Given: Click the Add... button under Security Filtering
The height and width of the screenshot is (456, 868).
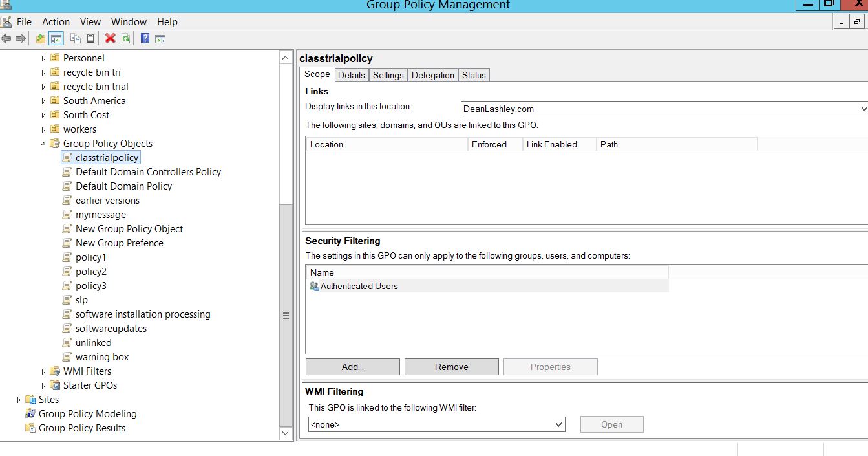Looking at the screenshot, I should pyautogui.click(x=352, y=367).
